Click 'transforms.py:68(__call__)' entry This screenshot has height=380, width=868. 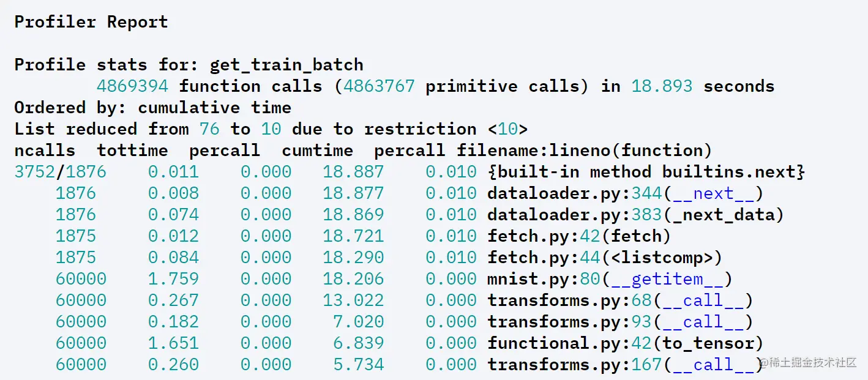coord(620,300)
